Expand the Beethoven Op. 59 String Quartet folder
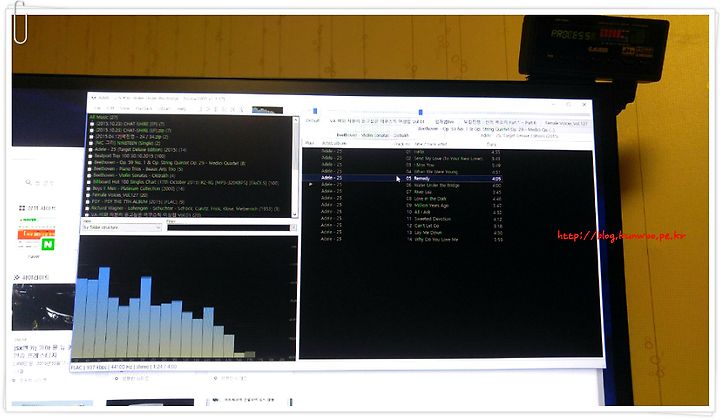 [90, 162]
